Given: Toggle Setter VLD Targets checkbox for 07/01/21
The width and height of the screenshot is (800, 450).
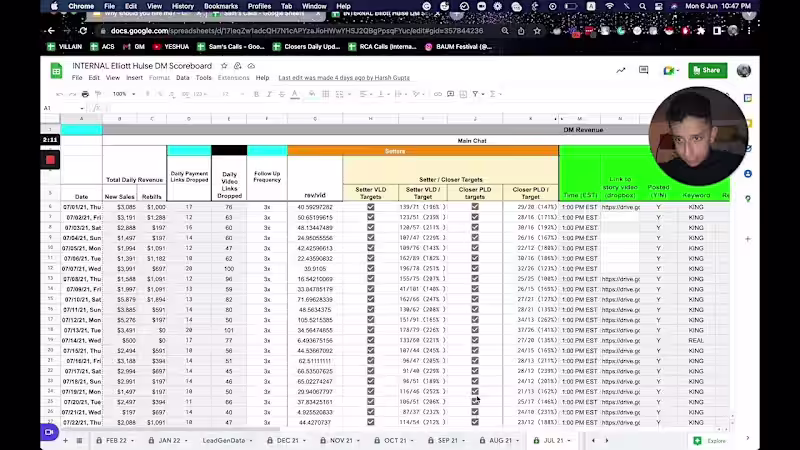Looking at the screenshot, I should coord(370,206).
